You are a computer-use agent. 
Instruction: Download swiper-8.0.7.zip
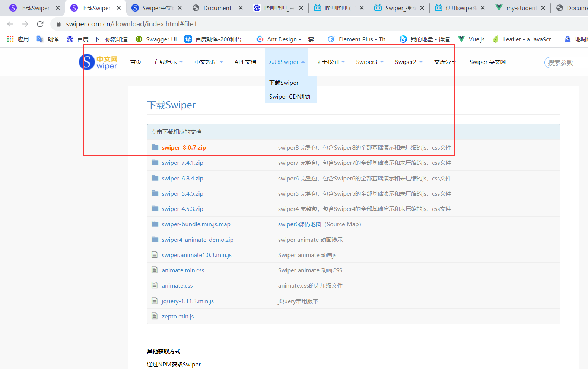(184, 147)
